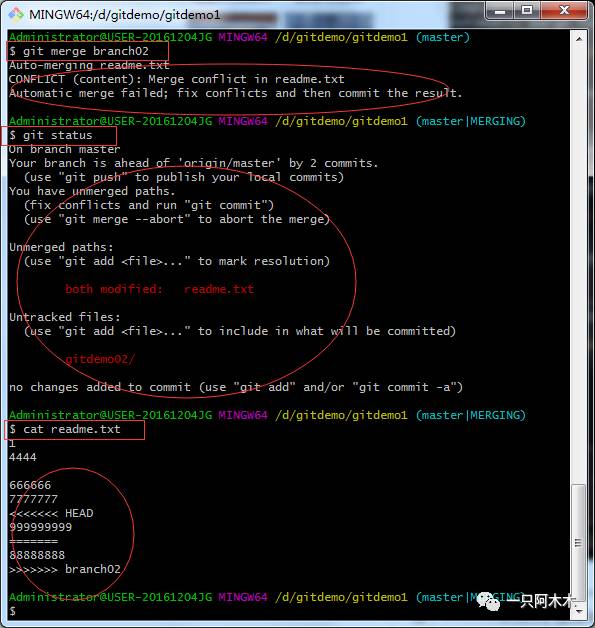The image size is (595, 628).
Task: Click the 'to mark resolution' hint line
Action: click(x=177, y=261)
